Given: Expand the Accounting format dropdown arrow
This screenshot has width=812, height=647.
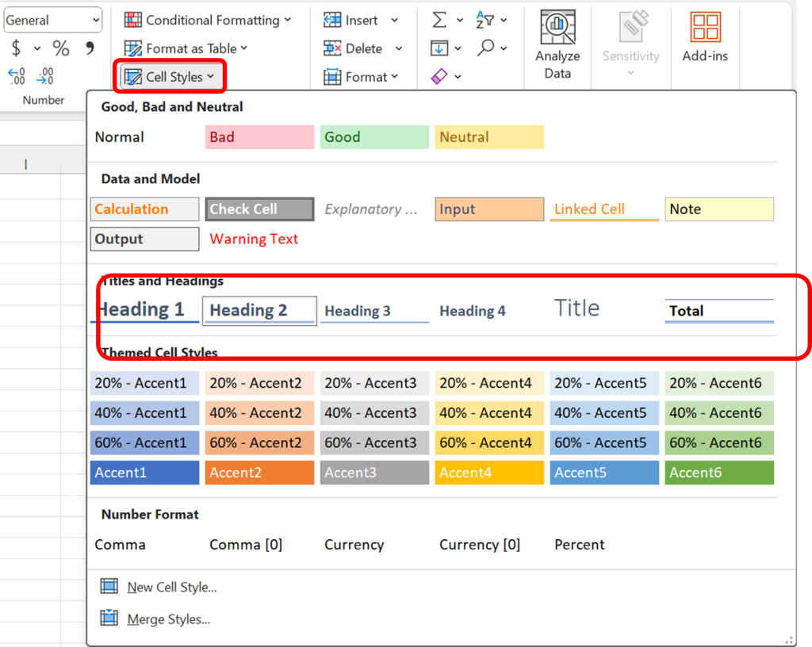Looking at the screenshot, I should tap(37, 48).
